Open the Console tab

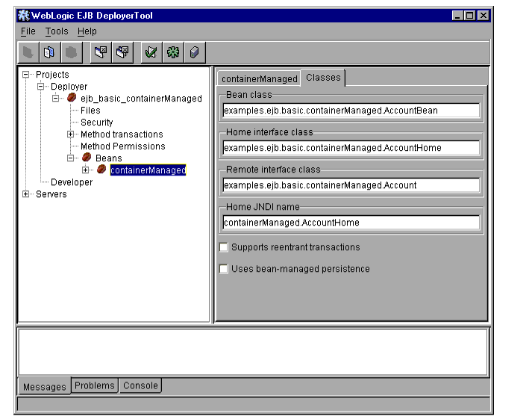click(140, 385)
